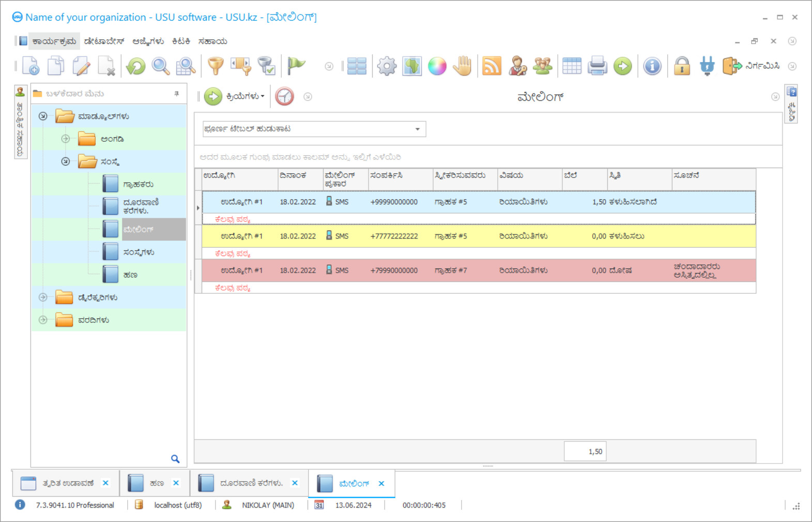Toggle pin on the user menu panel
812x522 pixels.
pos(177,94)
